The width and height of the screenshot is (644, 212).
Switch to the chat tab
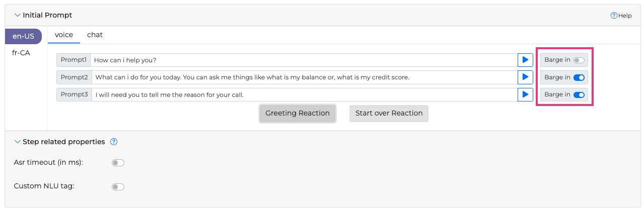[95, 35]
